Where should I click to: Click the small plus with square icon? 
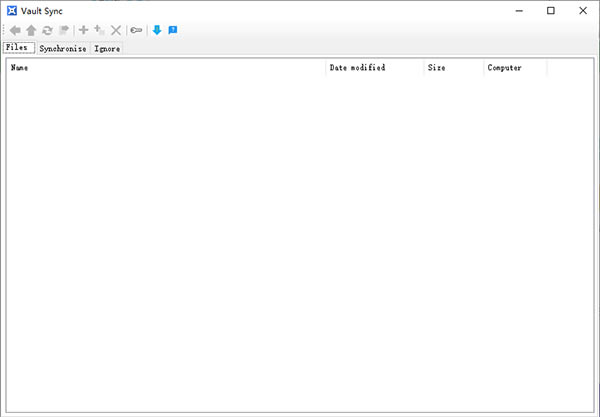99,30
